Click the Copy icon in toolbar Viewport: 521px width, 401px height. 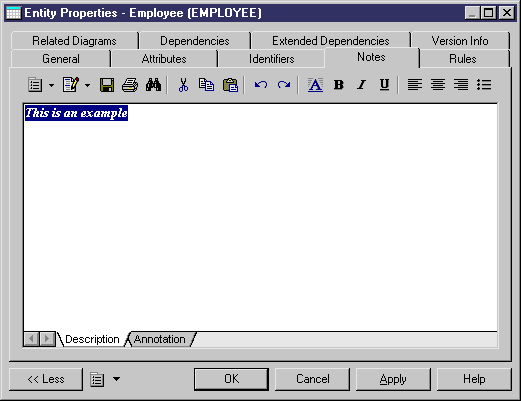click(x=206, y=85)
